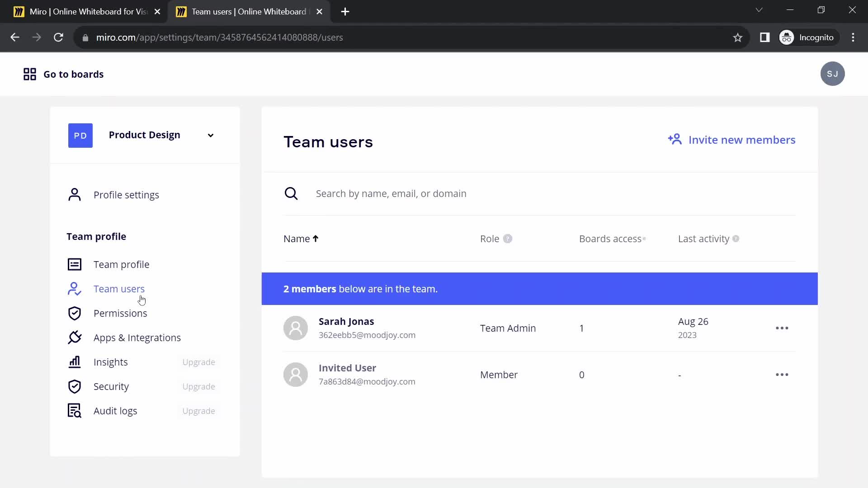The height and width of the screenshot is (488, 868).
Task: Sort team users by Name column
Action: click(x=301, y=238)
